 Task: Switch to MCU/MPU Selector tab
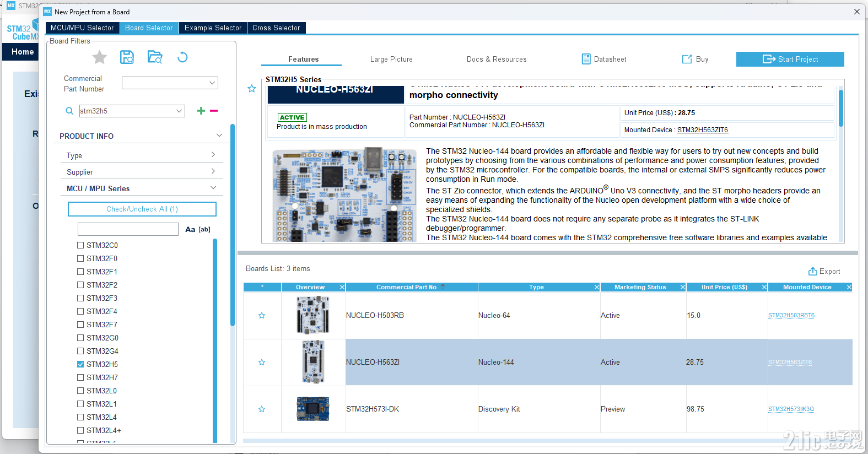82,28
